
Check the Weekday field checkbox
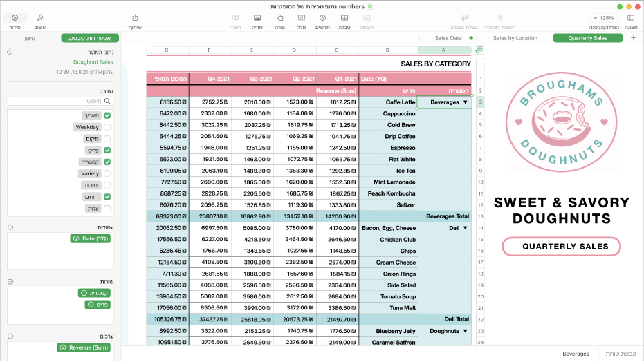(107, 127)
